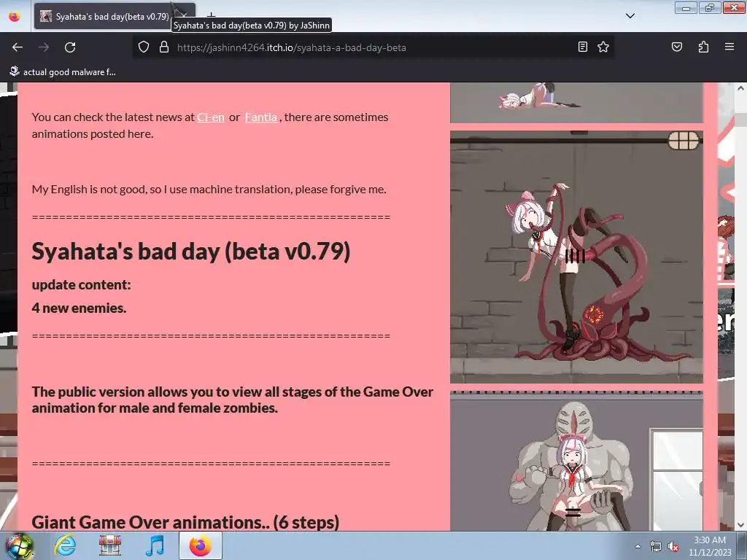Screen dimensions: 747x560
Task: Open the network tray icon
Action: (656, 547)
